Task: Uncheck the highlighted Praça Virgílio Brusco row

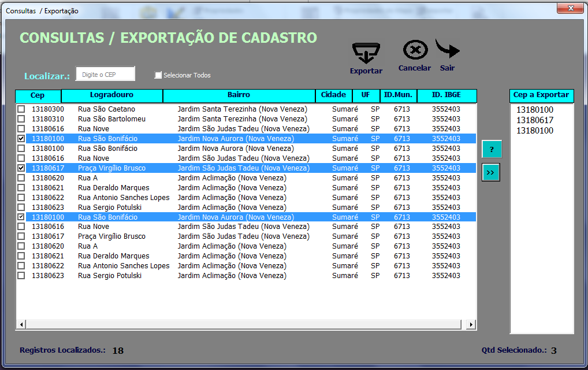Action: [x=21, y=168]
